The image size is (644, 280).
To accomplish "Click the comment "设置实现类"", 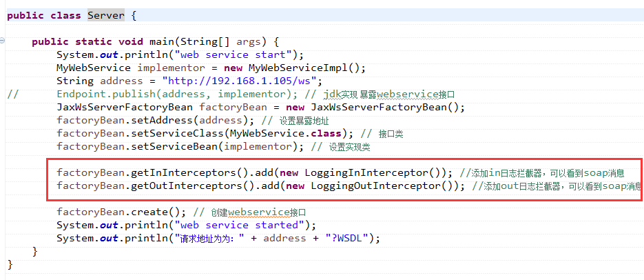I will [x=349, y=148].
